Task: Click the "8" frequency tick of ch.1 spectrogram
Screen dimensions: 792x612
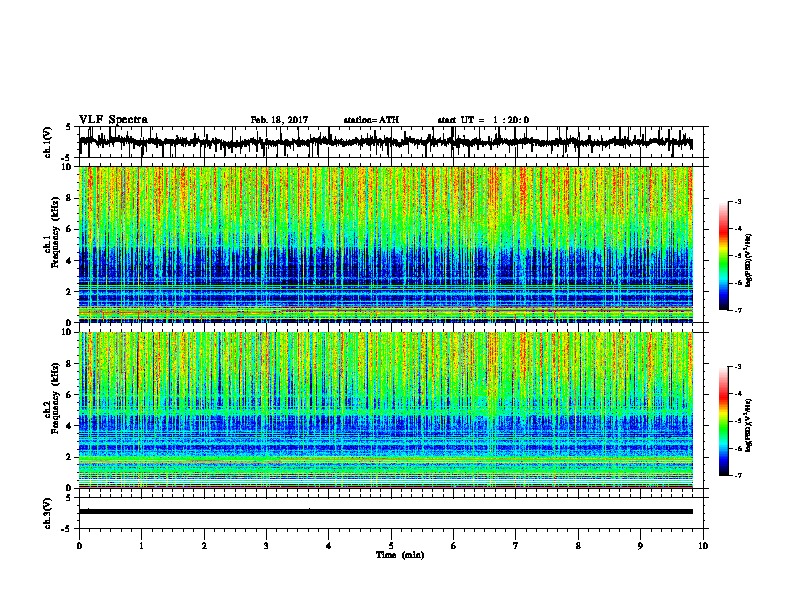Action: click(70, 198)
